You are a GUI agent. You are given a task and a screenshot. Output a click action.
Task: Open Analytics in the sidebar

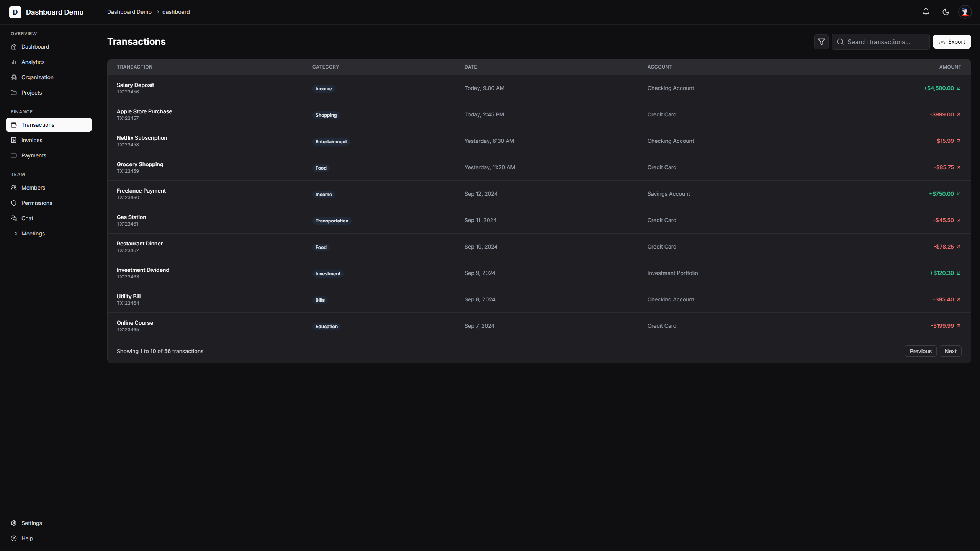tap(33, 62)
